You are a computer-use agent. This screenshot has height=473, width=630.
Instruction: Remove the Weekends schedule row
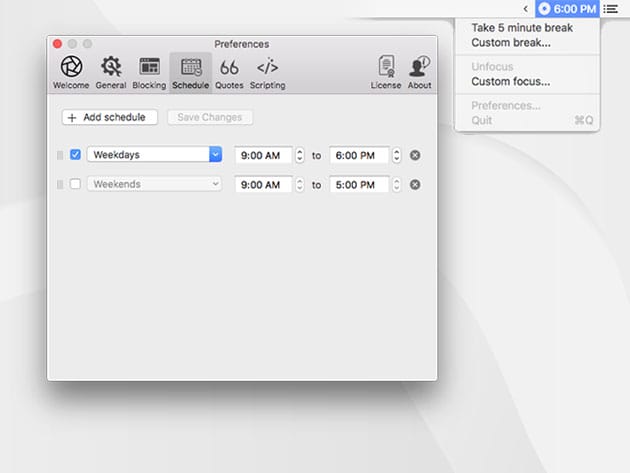(415, 184)
